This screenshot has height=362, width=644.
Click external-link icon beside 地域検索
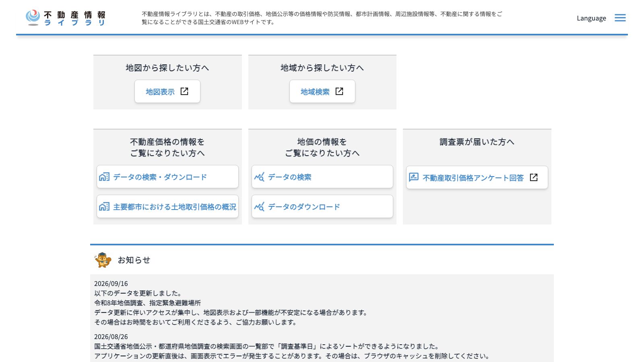click(339, 91)
